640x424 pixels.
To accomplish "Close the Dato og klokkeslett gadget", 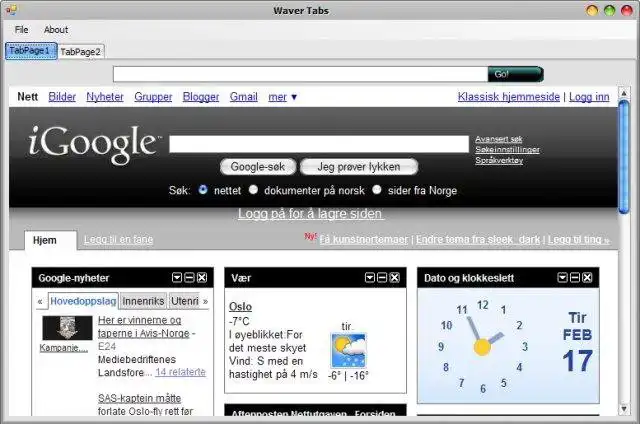I will click(587, 278).
